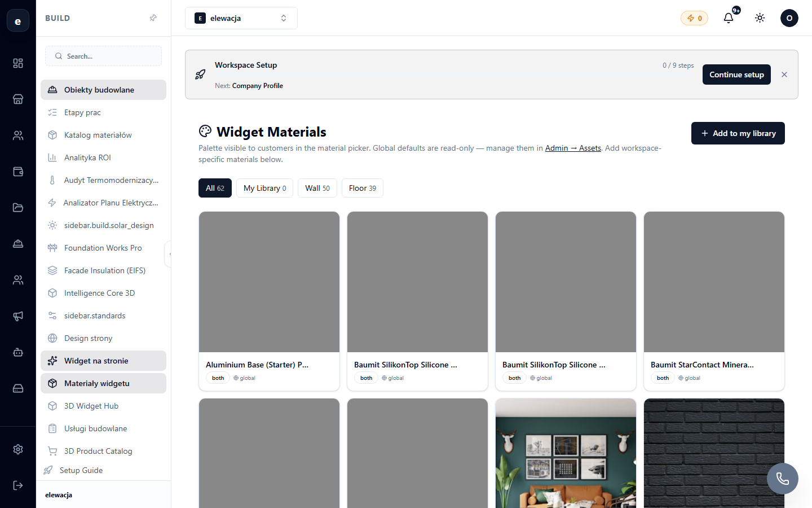Focus the sidebar Search field
812x508 pixels.
click(x=103, y=56)
